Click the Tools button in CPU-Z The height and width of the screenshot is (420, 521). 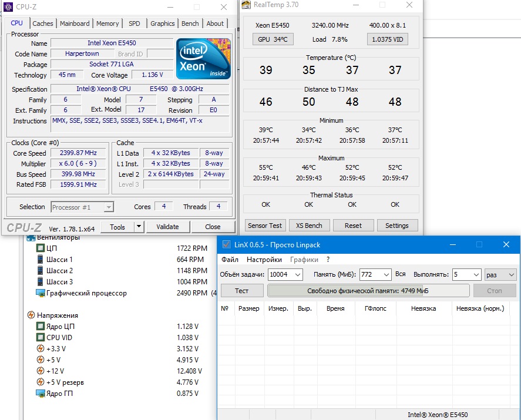117,227
